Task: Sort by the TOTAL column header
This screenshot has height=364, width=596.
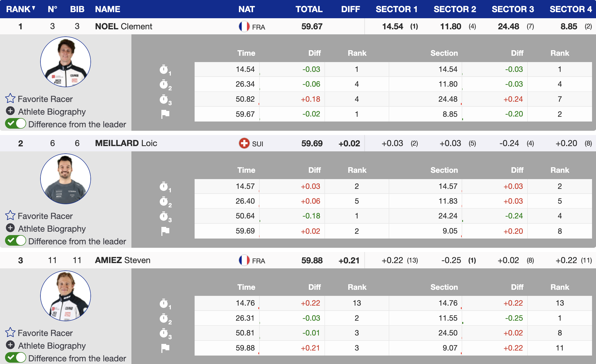Action: [x=309, y=9]
